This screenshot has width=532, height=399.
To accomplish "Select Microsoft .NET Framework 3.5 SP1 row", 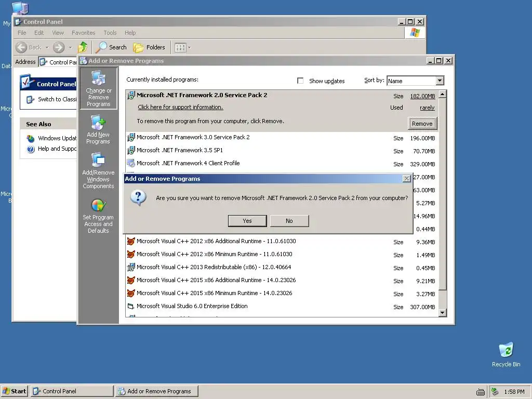I will click(282, 150).
